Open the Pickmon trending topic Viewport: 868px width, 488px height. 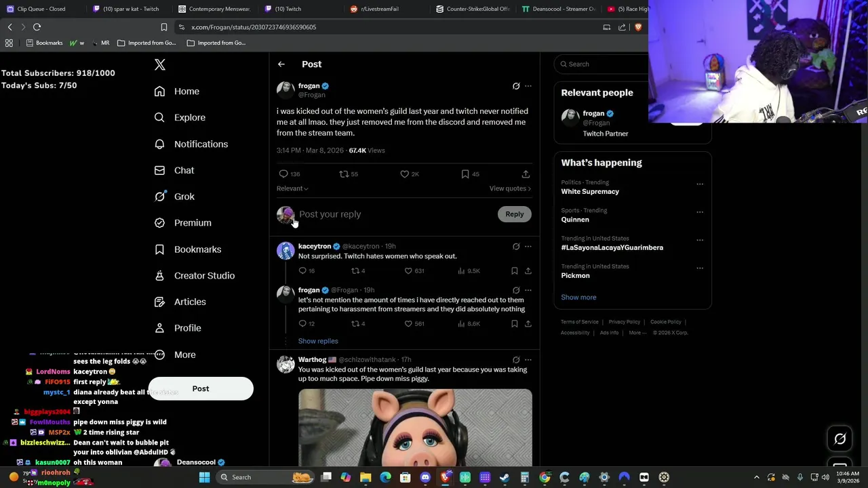(575, 276)
